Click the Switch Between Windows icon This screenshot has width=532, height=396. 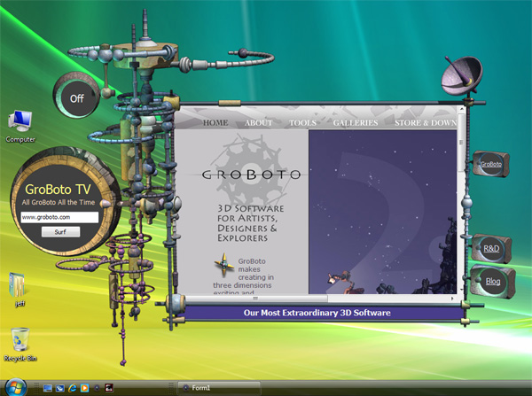point(60,387)
